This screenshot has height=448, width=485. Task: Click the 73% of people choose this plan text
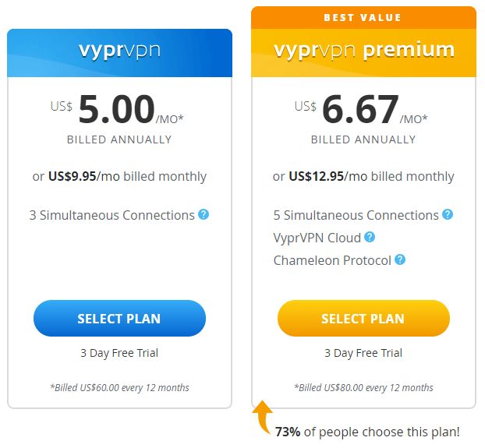(367, 432)
